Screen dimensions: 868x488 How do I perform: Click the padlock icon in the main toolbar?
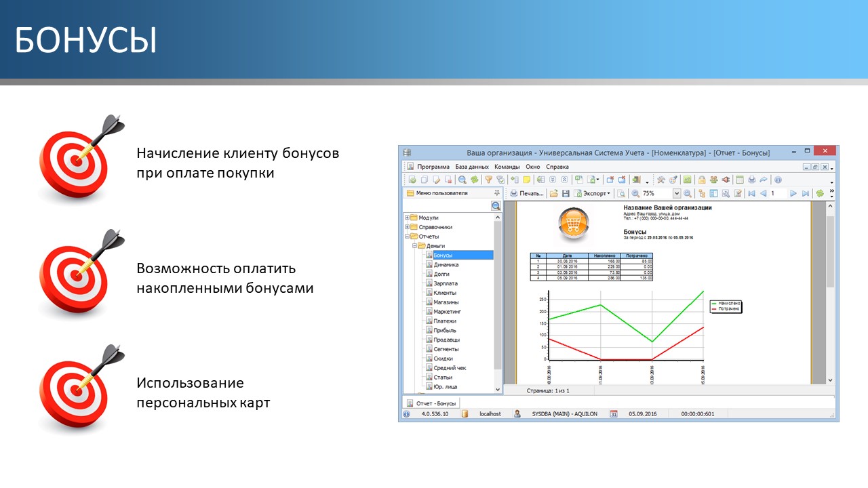[702, 180]
